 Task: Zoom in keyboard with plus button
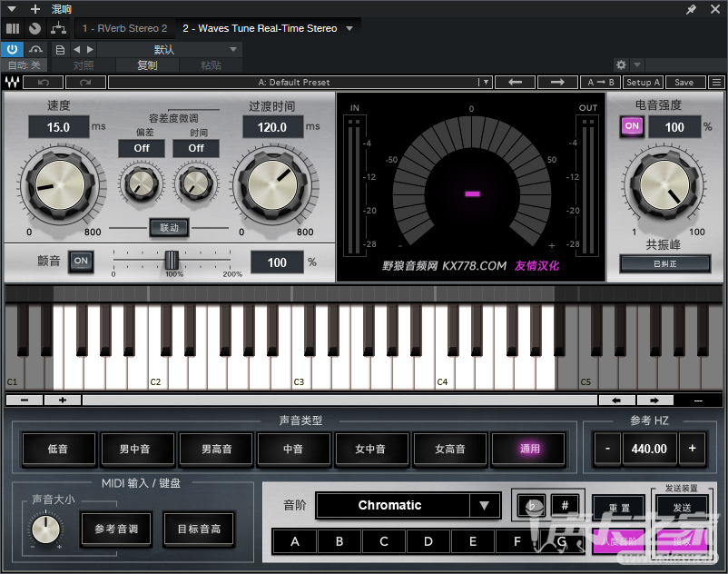tap(63, 400)
